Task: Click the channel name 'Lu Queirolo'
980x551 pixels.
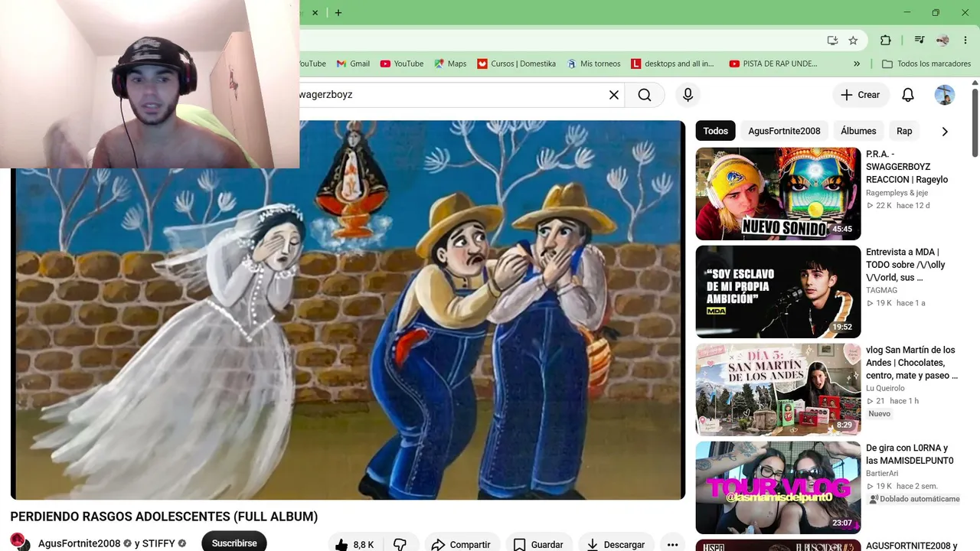Action: point(885,389)
